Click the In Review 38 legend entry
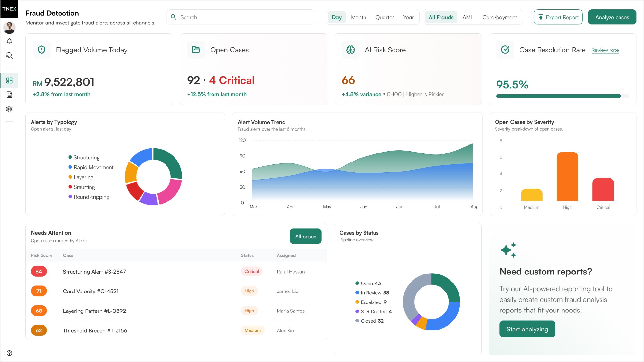Viewport: 644px width, 362px height. (372, 292)
